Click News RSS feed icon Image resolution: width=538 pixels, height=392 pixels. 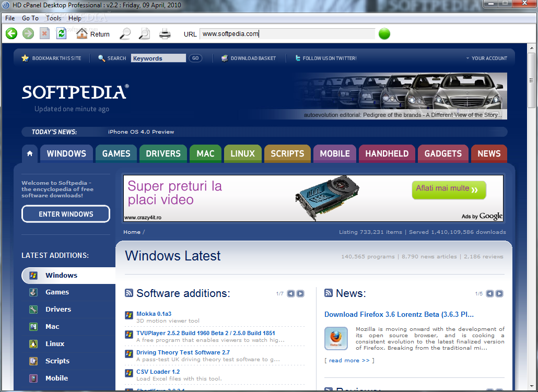coord(329,293)
